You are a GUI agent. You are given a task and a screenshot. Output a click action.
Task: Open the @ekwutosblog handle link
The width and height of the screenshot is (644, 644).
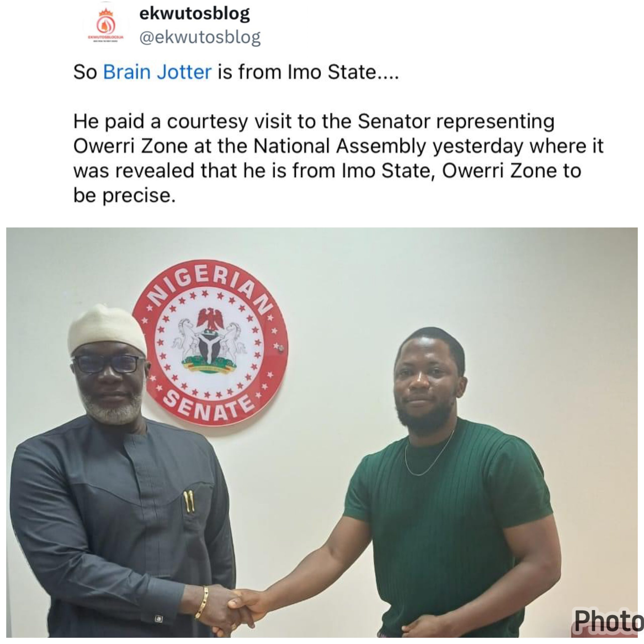[200, 37]
